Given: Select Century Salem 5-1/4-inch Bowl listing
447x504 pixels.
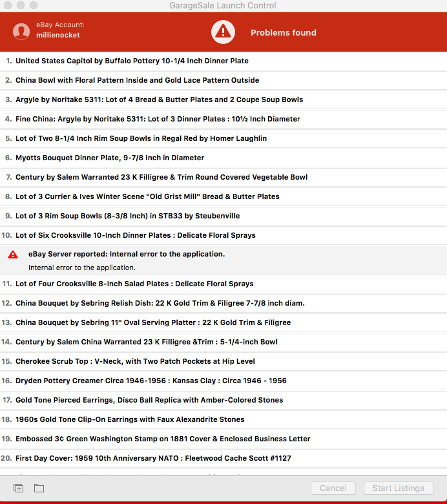Looking at the screenshot, I should 224,342.
